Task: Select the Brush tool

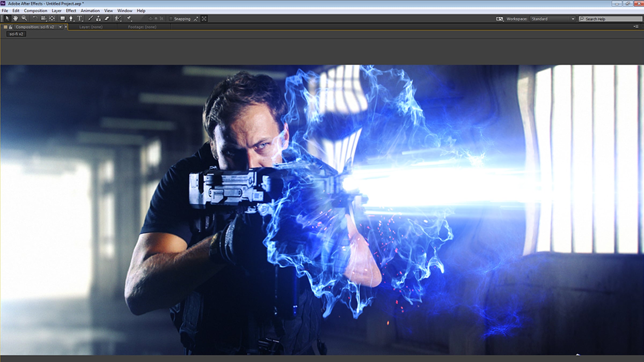Action: pos(90,19)
